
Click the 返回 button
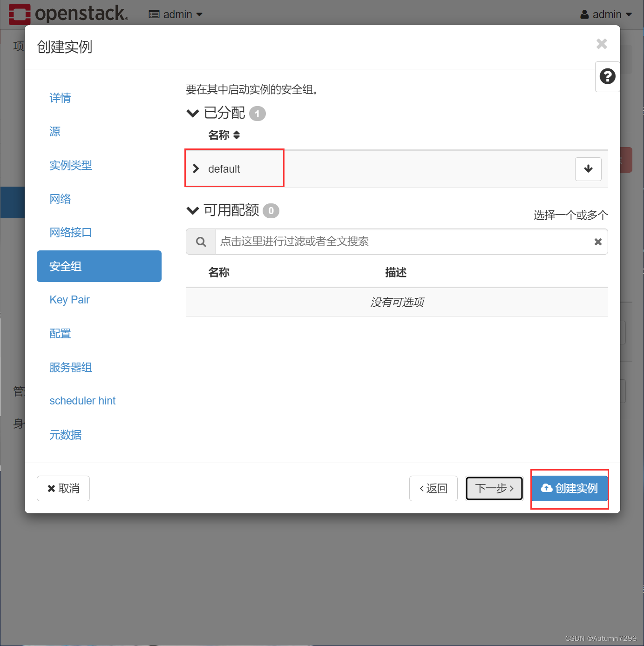pos(434,488)
